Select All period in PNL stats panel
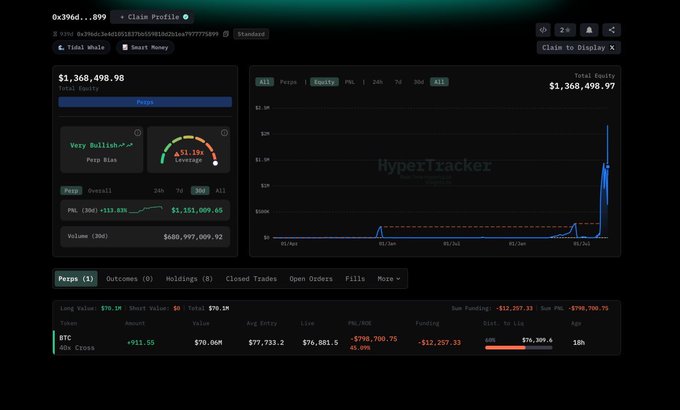This screenshot has width=680, height=410. (x=220, y=190)
